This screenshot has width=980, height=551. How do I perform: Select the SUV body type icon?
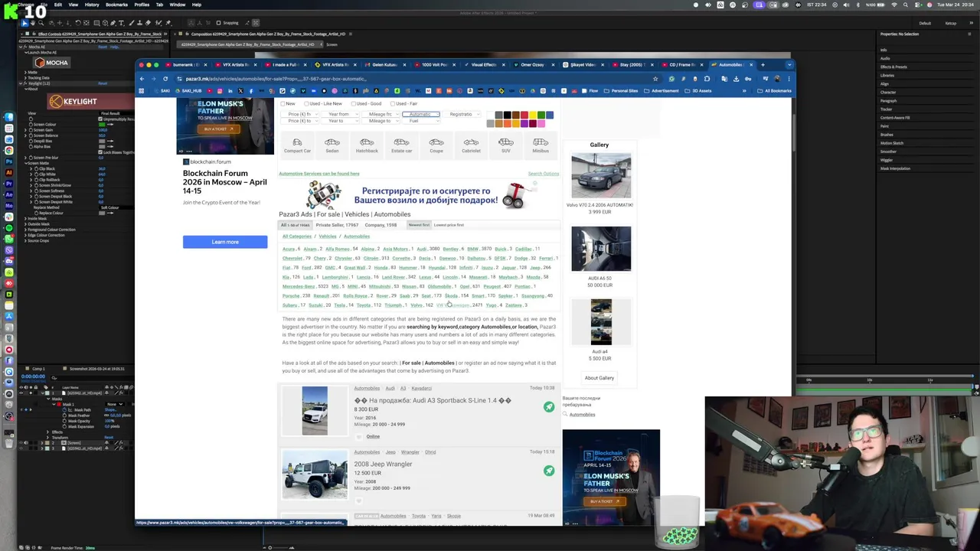[506, 144]
